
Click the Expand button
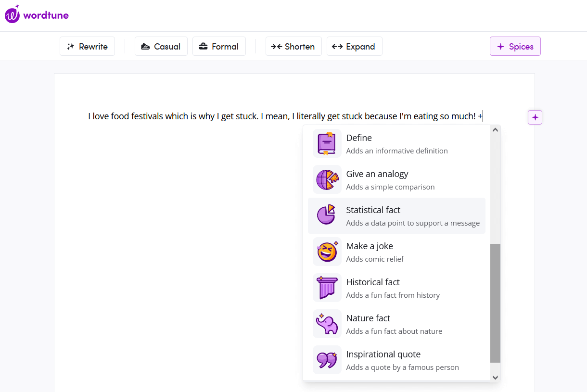[x=355, y=46]
